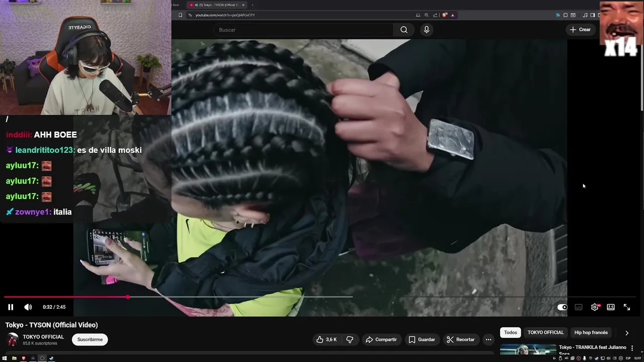Save the video with Guardar
Image resolution: width=644 pixels, height=362 pixels.
(x=422, y=340)
